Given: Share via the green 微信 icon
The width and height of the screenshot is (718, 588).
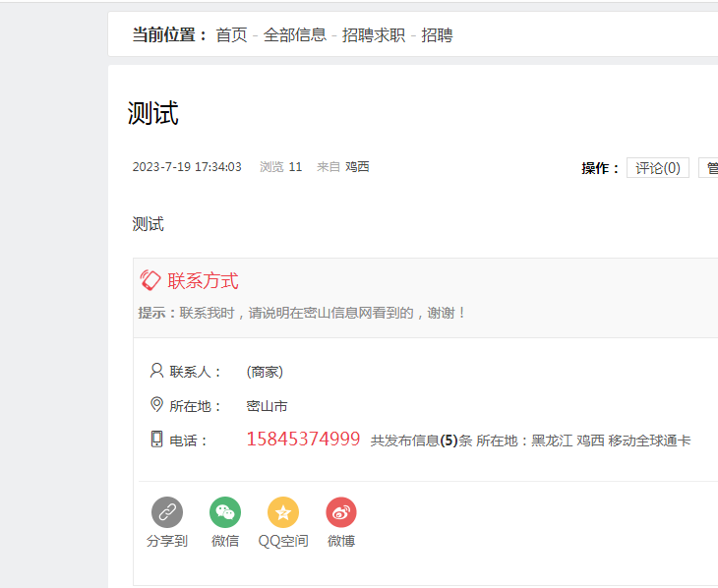Looking at the screenshot, I should pos(225,512).
